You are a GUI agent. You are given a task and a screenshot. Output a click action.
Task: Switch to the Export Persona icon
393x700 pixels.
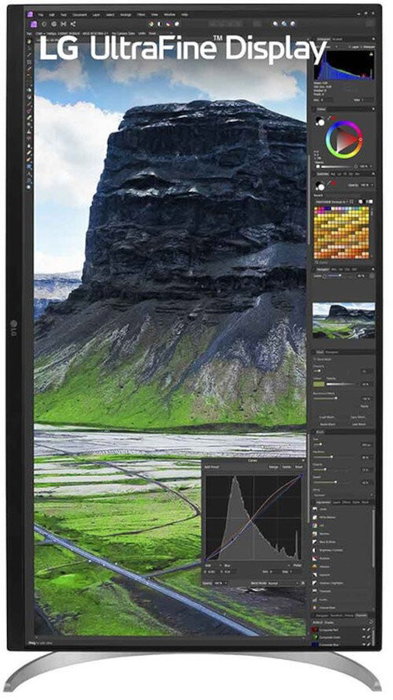click(73, 24)
